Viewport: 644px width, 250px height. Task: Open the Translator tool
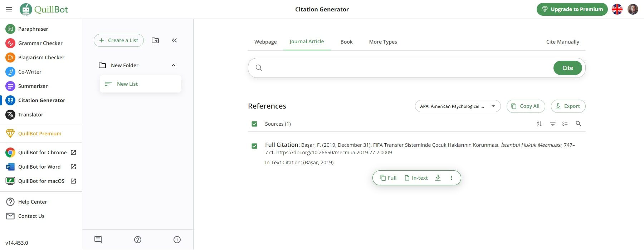pyautogui.click(x=30, y=114)
